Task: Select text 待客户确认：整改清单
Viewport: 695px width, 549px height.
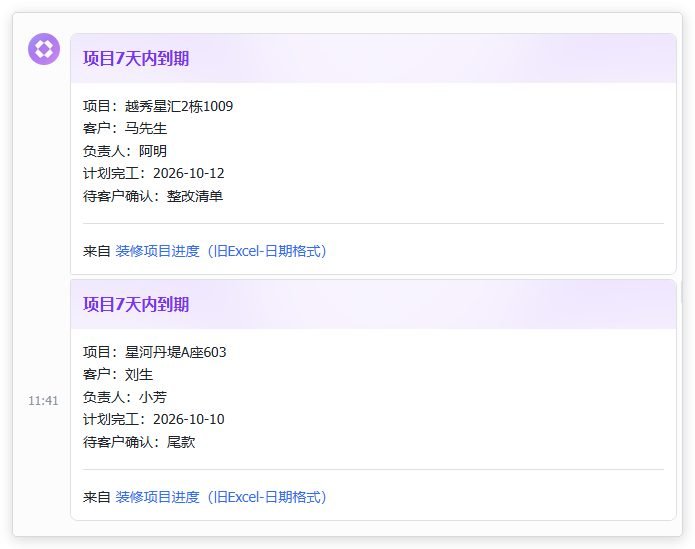Action: point(153,196)
